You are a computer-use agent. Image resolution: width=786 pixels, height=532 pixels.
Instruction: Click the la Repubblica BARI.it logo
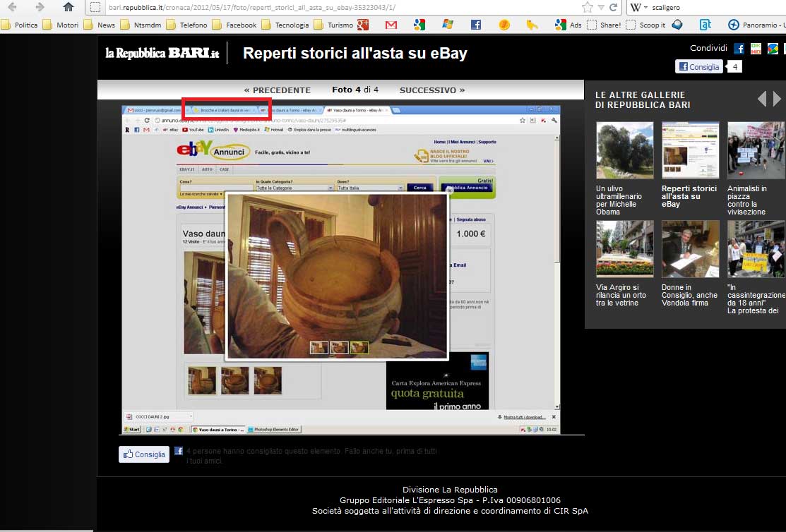(162, 53)
